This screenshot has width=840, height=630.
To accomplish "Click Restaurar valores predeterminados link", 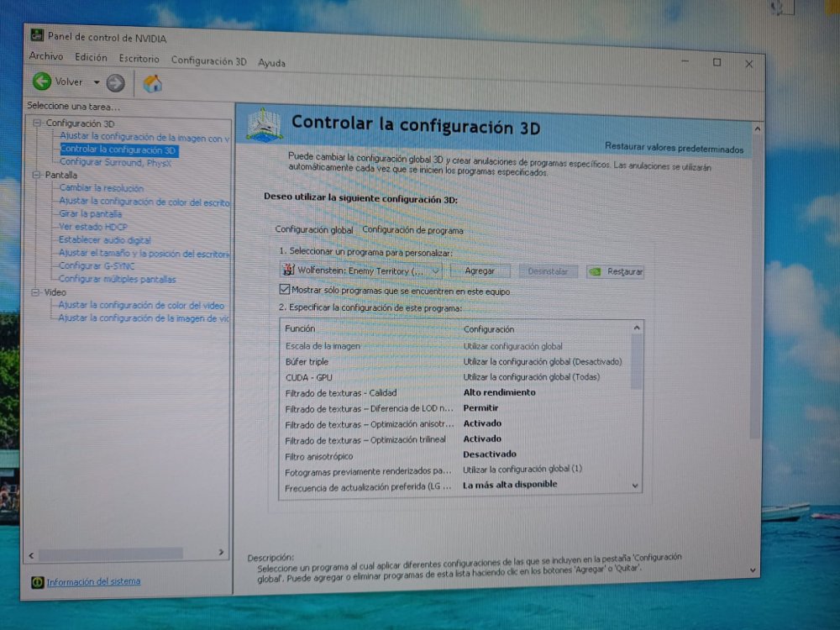I will point(674,148).
